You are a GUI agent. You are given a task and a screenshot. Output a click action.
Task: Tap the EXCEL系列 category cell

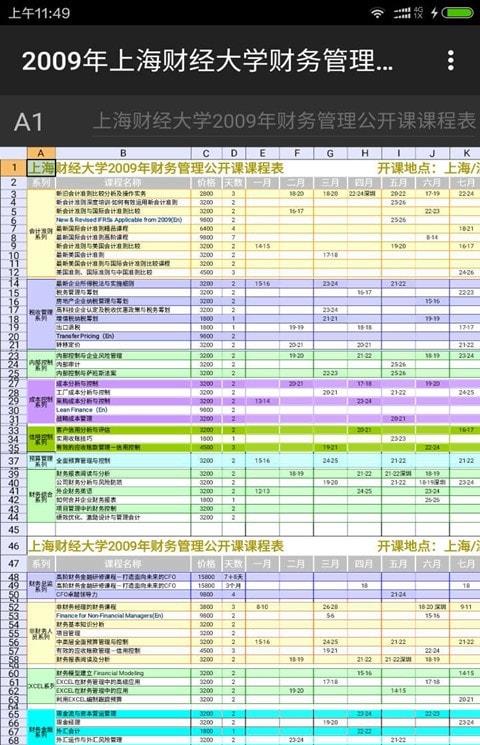[41, 686]
